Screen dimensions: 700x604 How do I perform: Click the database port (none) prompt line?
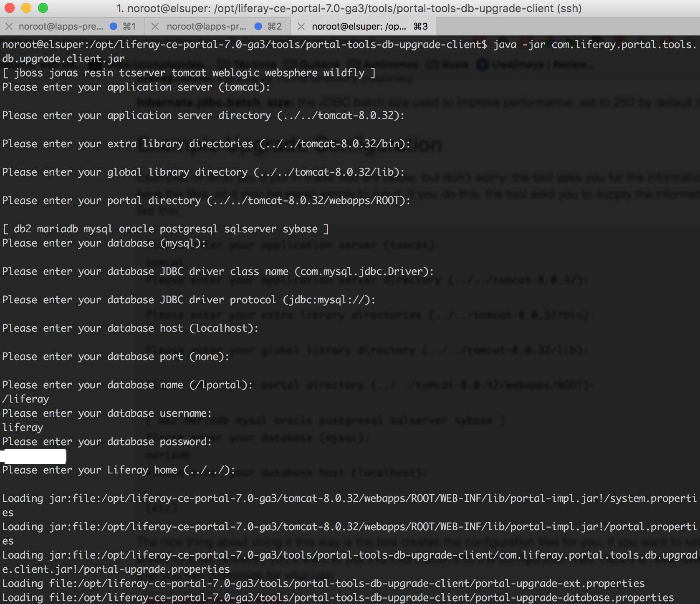tap(116, 357)
